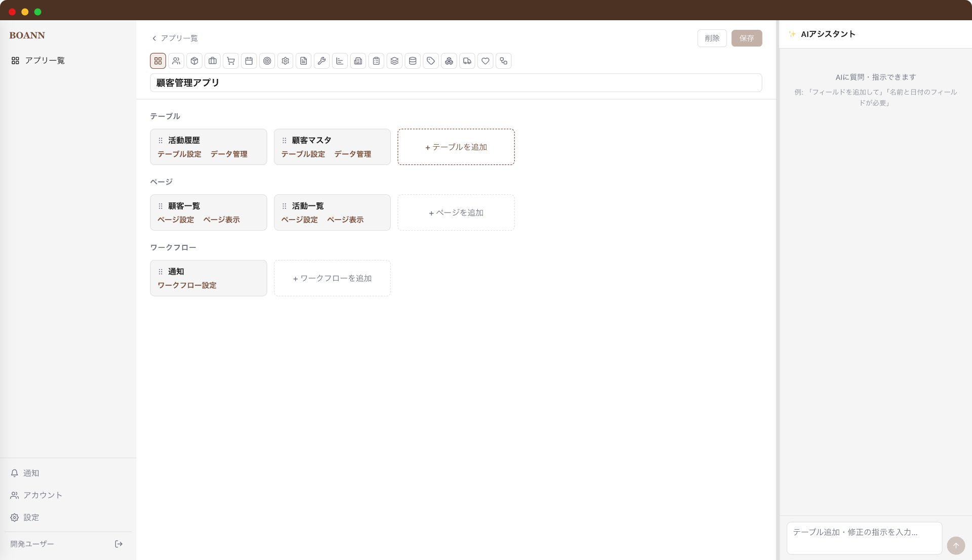Screen dimensions: 972x560
Task: Click drag handle on 通知 workflow card
Action: pyautogui.click(x=160, y=272)
